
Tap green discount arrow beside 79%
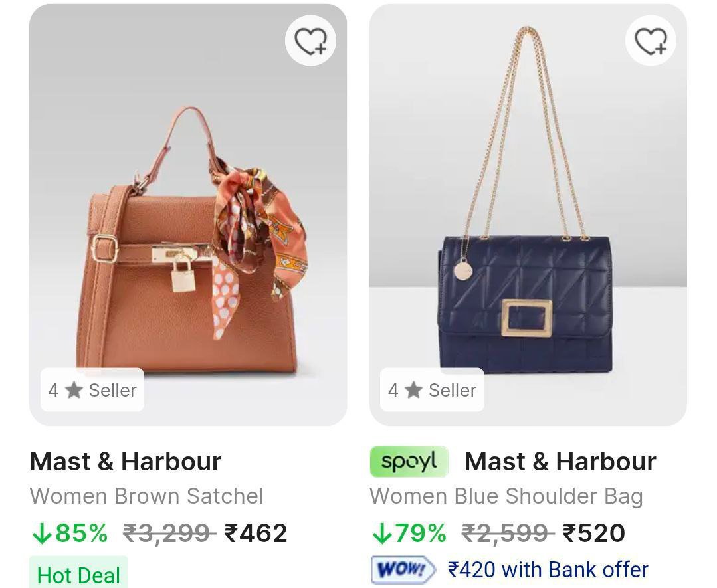click(381, 533)
